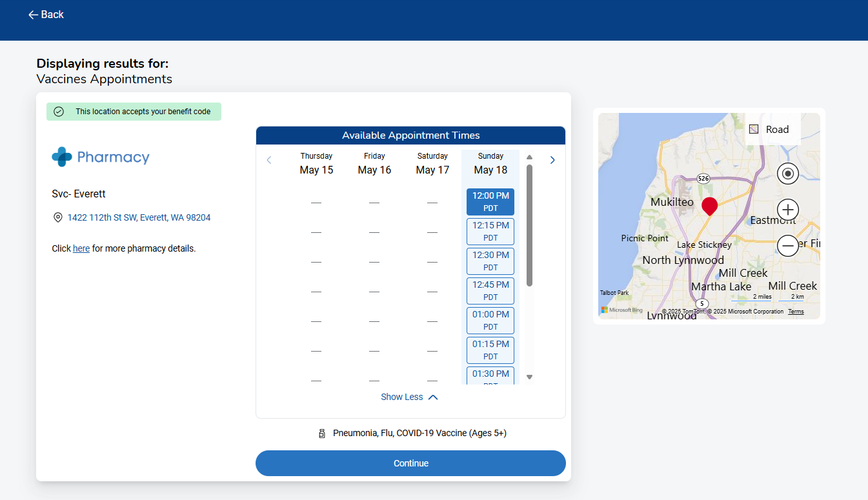The width and height of the screenshot is (868, 500).
Task: Click the location pin icon beside address
Action: tap(58, 218)
